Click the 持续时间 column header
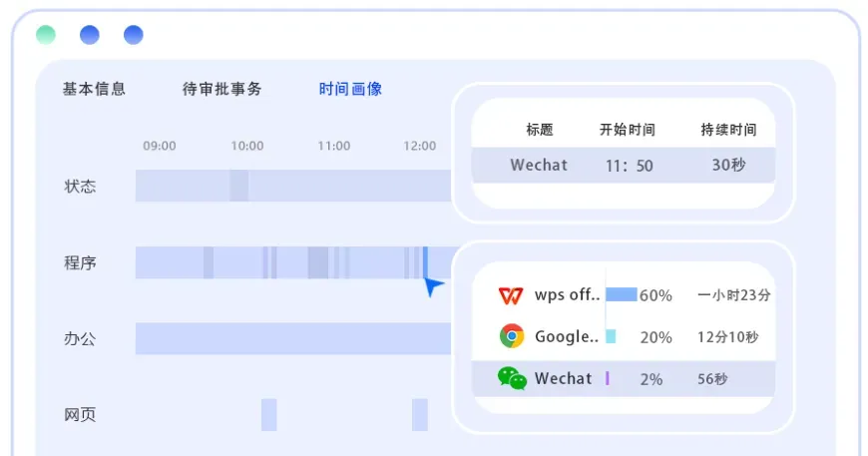 pyautogui.click(x=728, y=130)
